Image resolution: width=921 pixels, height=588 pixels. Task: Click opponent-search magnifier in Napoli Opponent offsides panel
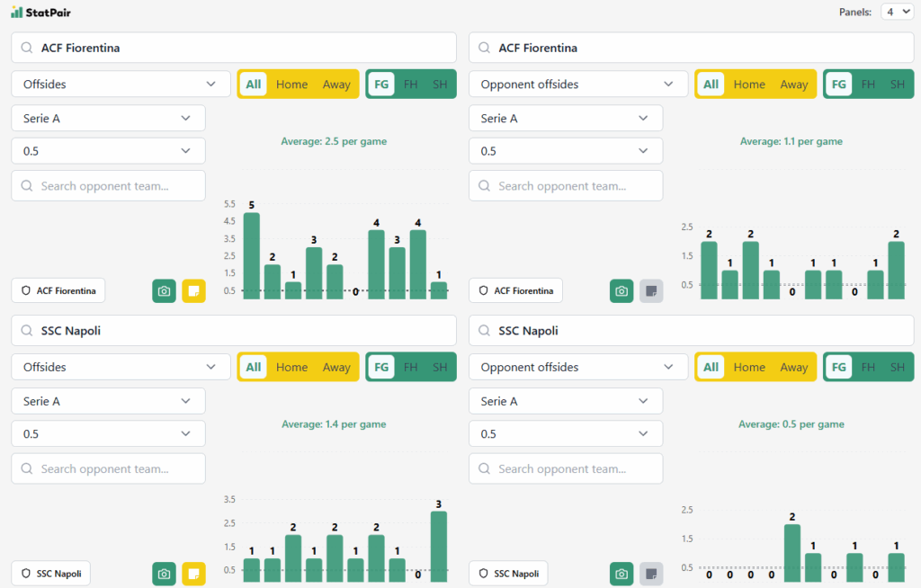tap(484, 468)
